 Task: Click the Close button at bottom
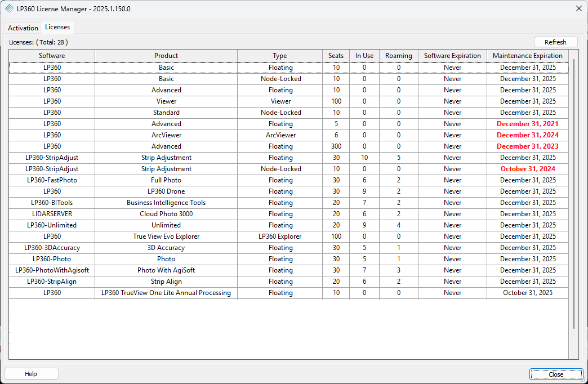(x=556, y=374)
